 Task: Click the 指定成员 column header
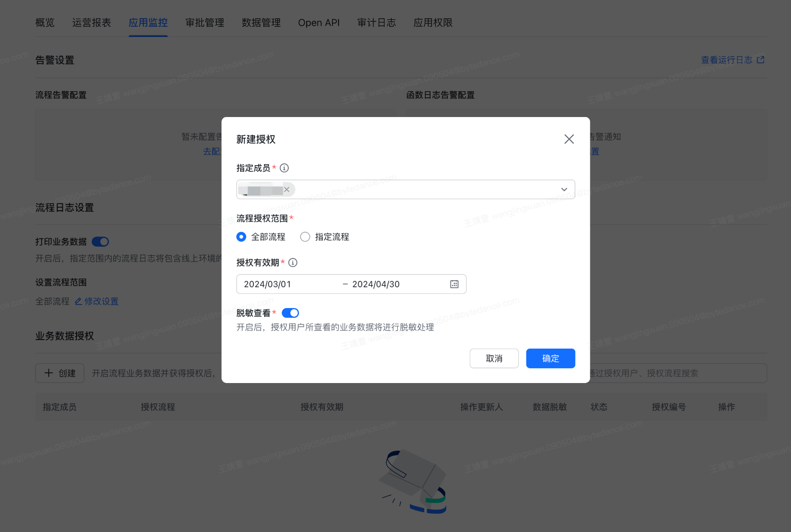click(x=60, y=407)
